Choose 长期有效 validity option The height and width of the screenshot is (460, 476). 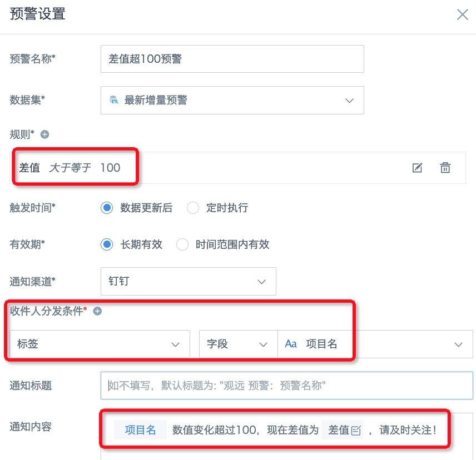(107, 244)
